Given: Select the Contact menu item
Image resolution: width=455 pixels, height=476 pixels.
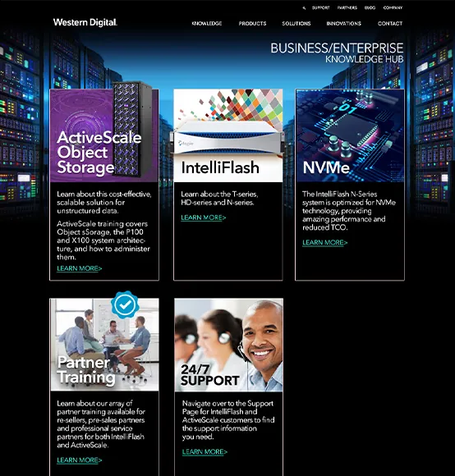Looking at the screenshot, I should coord(390,23).
